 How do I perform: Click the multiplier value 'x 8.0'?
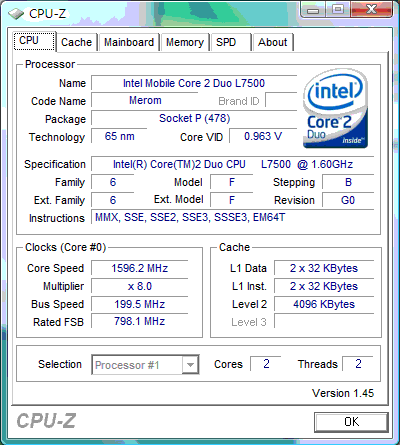pyautogui.click(x=140, y=286)
